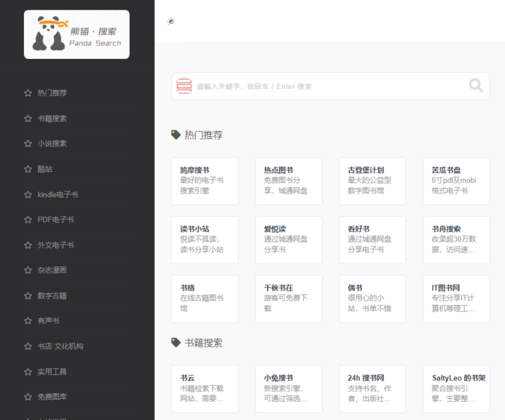This screenshot has height=420, width=505.
Task: Click the red search engine selector icon
Action: [x=184, y=86]
